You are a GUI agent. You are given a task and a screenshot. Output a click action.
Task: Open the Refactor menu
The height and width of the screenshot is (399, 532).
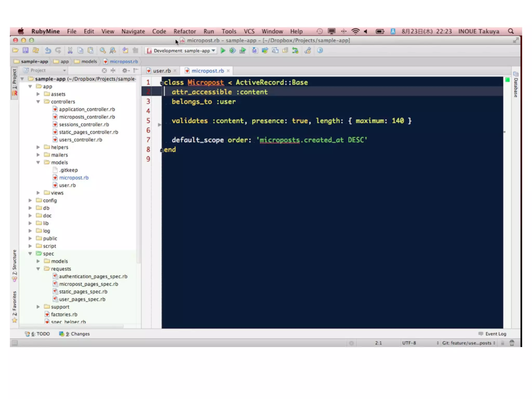[x=184, y=31]
